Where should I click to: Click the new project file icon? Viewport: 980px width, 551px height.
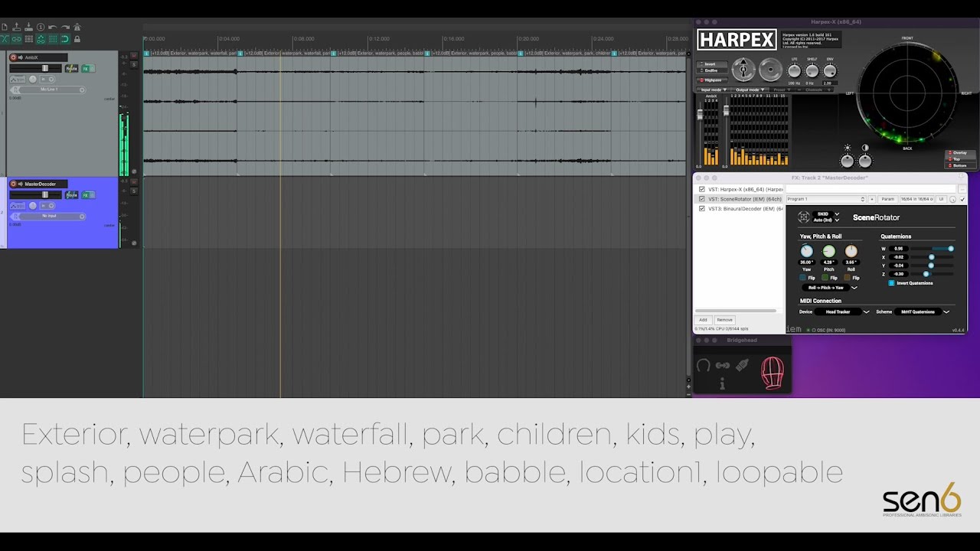click(x=5, y=27)
